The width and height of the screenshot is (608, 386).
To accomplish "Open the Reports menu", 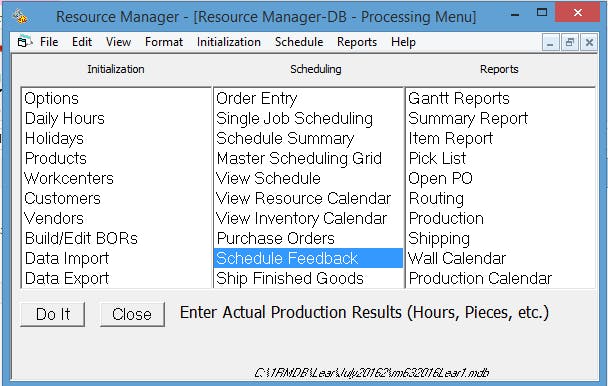I will [x=357, y=42].
